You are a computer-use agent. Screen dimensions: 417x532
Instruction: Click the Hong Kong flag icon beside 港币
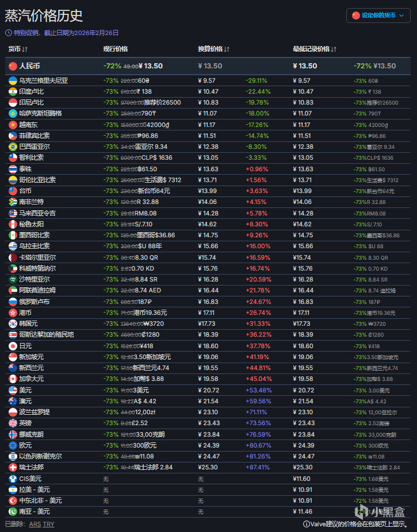(x=13, y=313)
